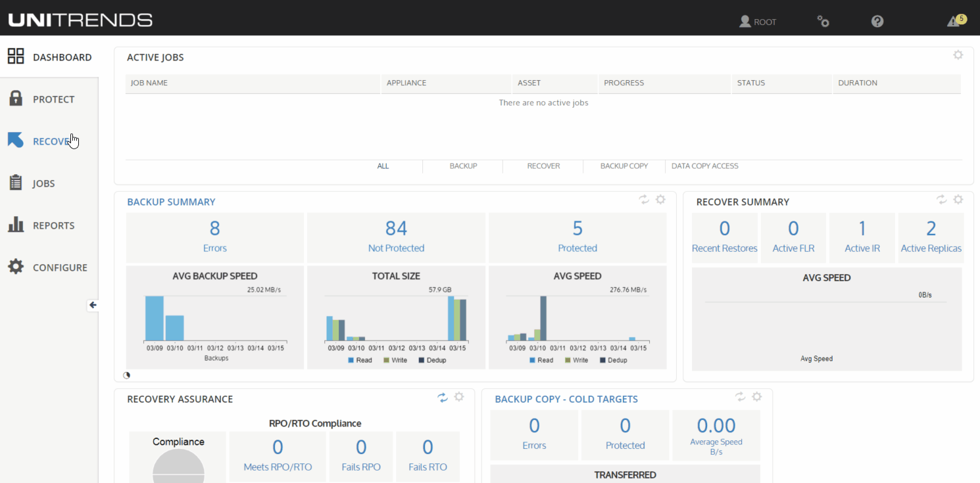Toggle Dedup legend in Avg Speed chart
Screen dimensions: 980x483
612,360
